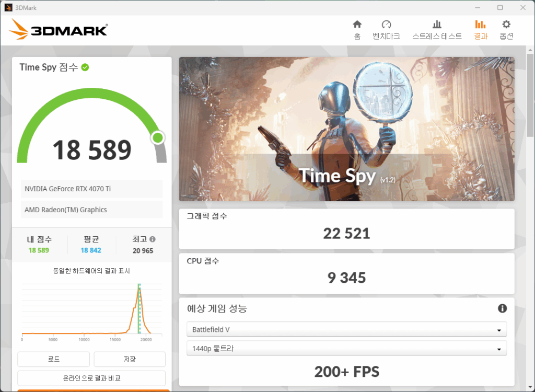
Task: Click the Time Spy banner image
Action: coord(347,129)
